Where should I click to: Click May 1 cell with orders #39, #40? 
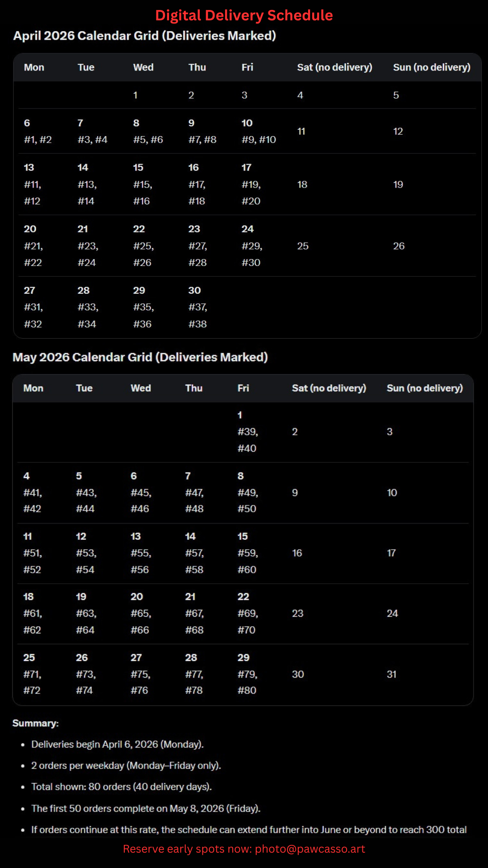248,432
